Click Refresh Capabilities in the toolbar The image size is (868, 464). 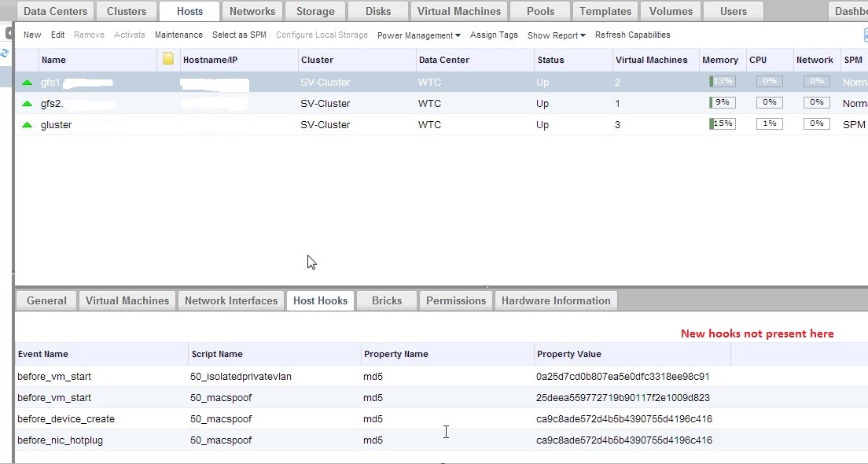point(632,35)
